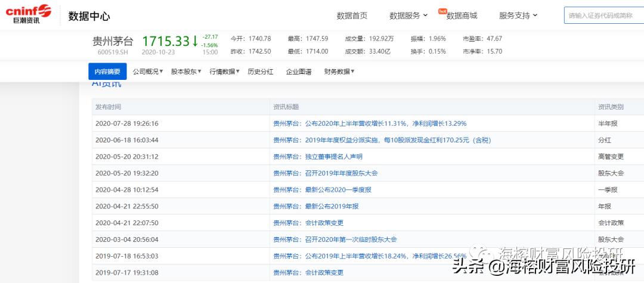Click the 资讯类别 column header

point(611,107)
